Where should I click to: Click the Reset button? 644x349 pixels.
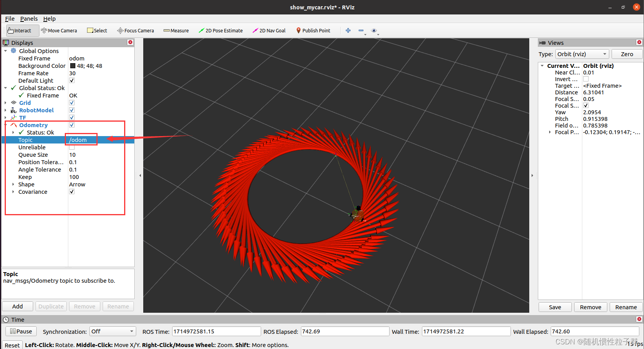tap(12, 345)
